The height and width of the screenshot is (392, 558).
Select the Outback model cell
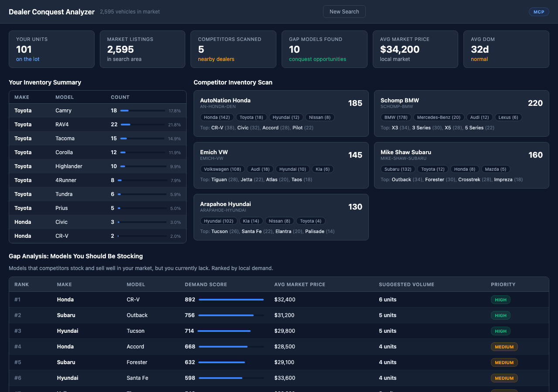pos(137,315)
